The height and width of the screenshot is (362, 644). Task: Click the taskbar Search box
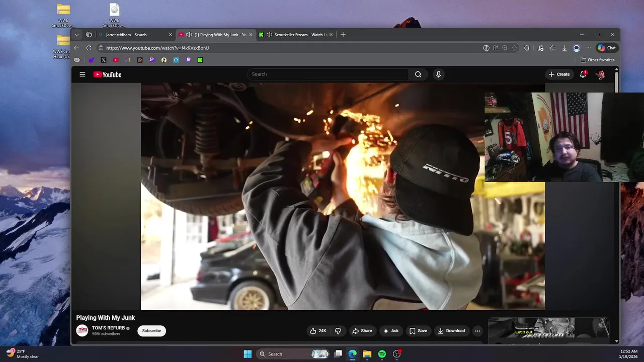(293, 354)
